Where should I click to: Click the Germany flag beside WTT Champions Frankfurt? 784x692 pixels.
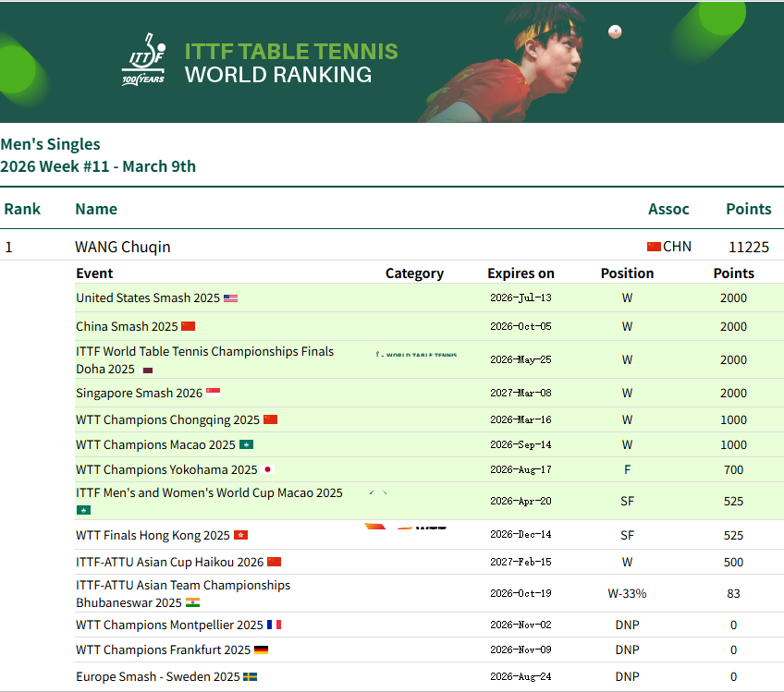tap(261, 650)
